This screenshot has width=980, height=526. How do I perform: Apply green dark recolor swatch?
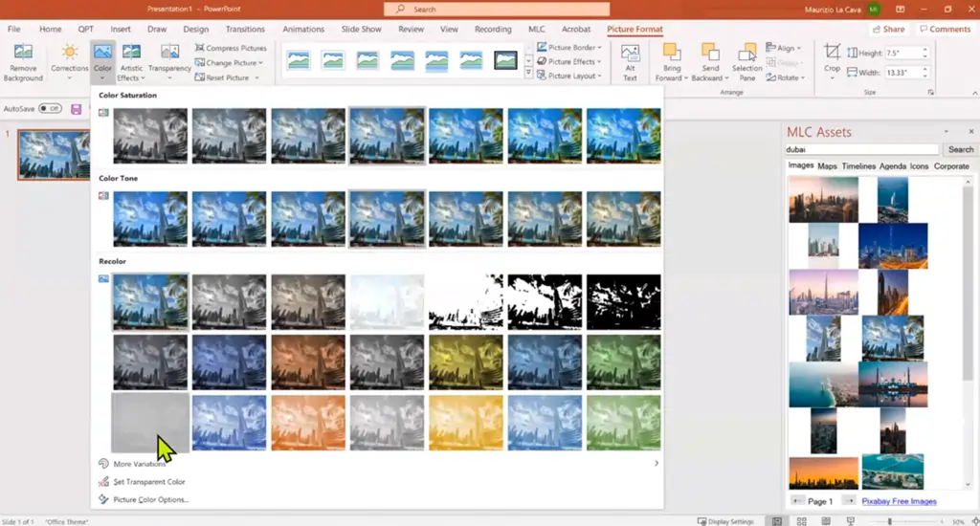click(x=623, y=362)
